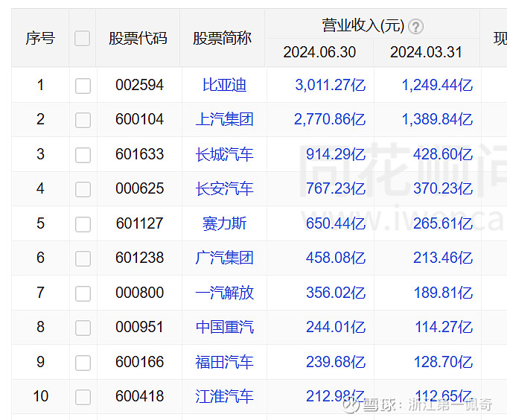Viewport: 507px width, 420px height.
Task: Select stock code 000625
Action: pyautogui.click(x=140, y=188)
